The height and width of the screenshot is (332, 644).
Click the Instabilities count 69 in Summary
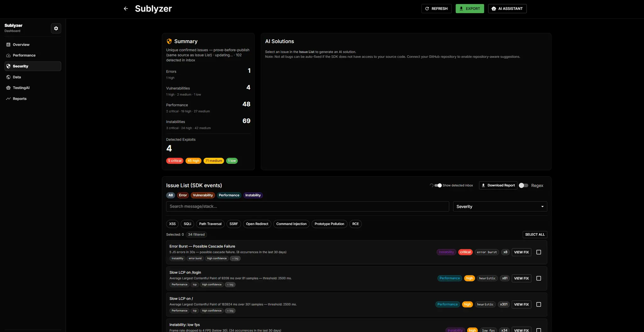coord(246,121)
